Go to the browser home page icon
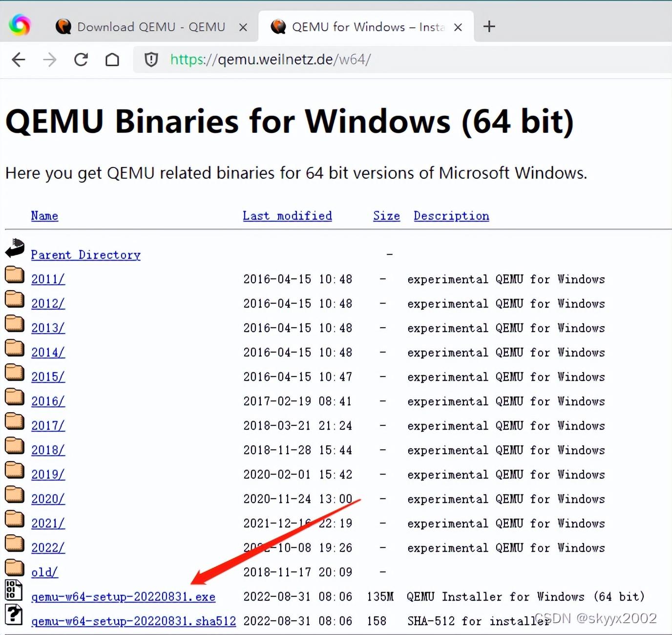The height and width of the screenshot is (635, 672). [112, 60]
